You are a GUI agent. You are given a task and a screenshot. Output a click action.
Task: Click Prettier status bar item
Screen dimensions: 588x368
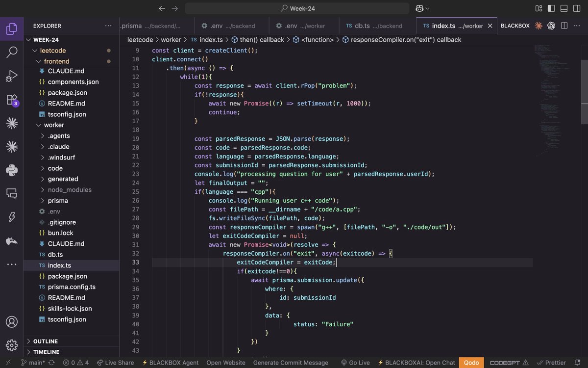[551, 363]
